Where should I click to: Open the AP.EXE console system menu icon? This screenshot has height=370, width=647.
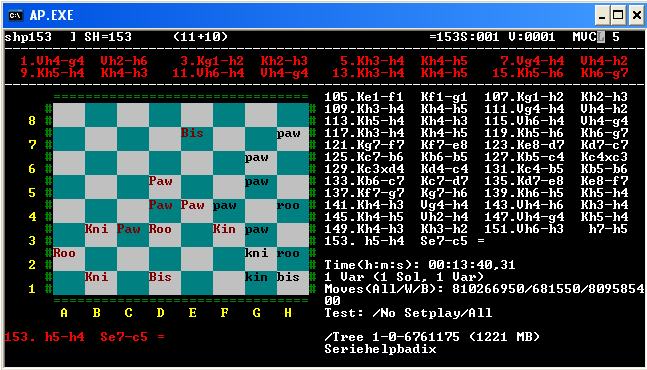[x=16, y=16]
